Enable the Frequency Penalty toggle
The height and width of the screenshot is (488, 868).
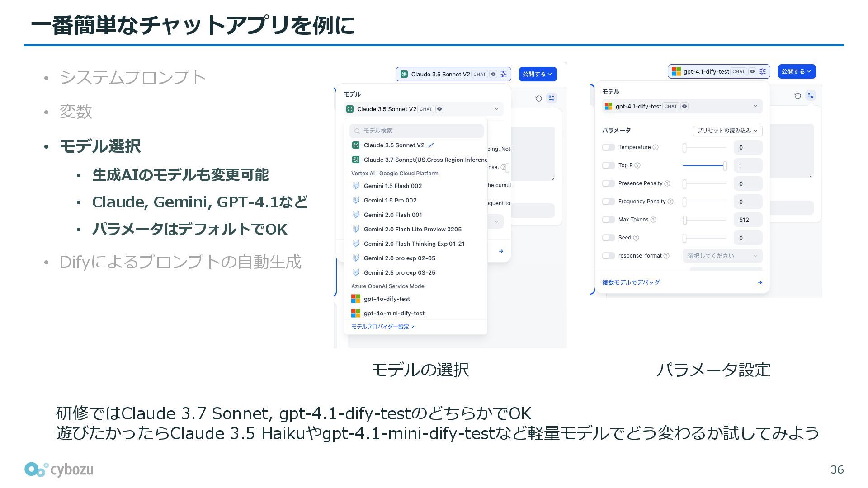click(609, 202)
